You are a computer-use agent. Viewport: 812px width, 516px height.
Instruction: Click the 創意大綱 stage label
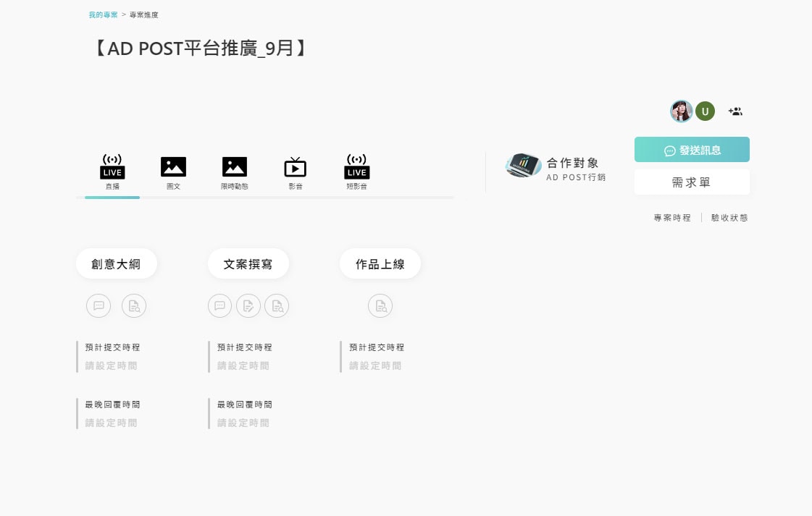point(117,263)
